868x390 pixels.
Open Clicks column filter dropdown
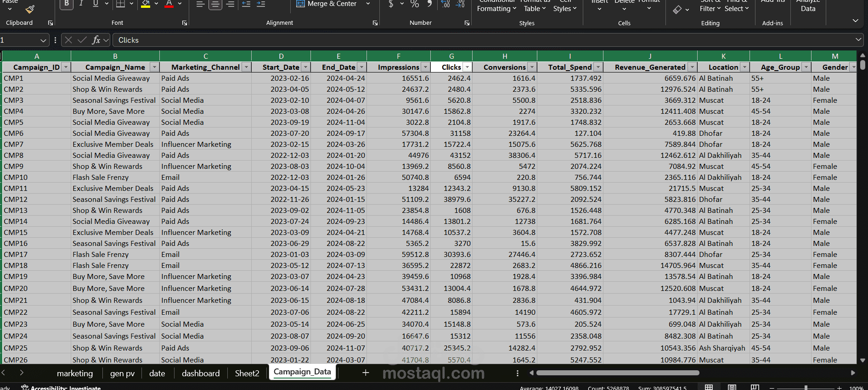coord(467,67)
